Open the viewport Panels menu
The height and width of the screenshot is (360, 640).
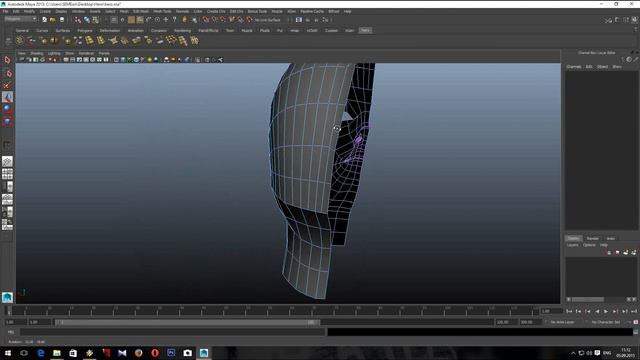[x=104, y=53]
